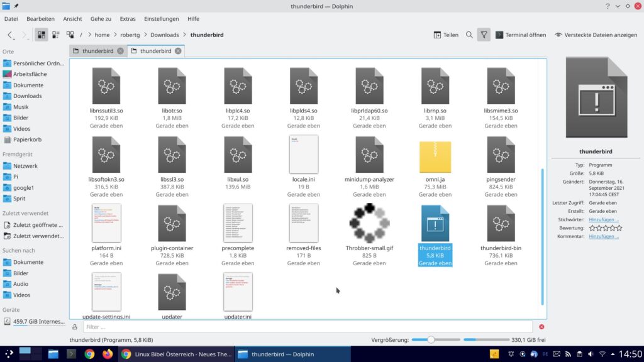Open Firefox from the taskbar

click(x=108, y=354)
